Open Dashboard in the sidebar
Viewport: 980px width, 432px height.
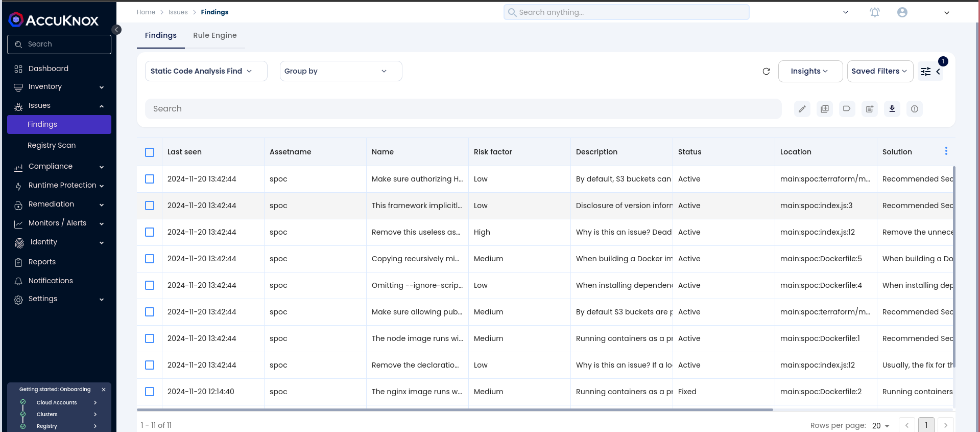tap(49, 69)
